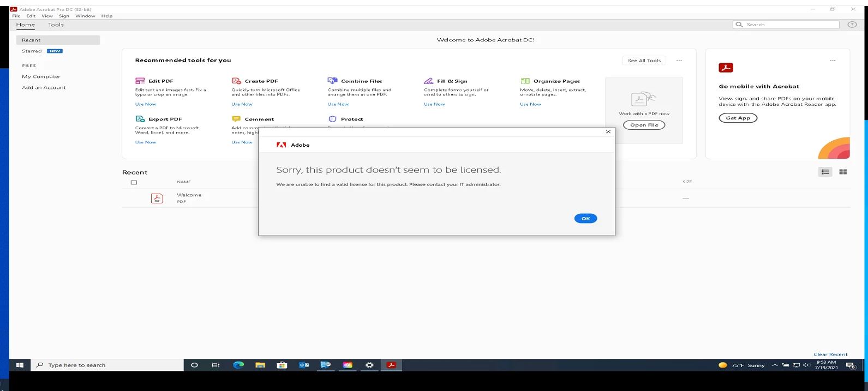The width and height of the screenshot is (868, 391).
Task: Open the Help menu
Action: [107, 16]
